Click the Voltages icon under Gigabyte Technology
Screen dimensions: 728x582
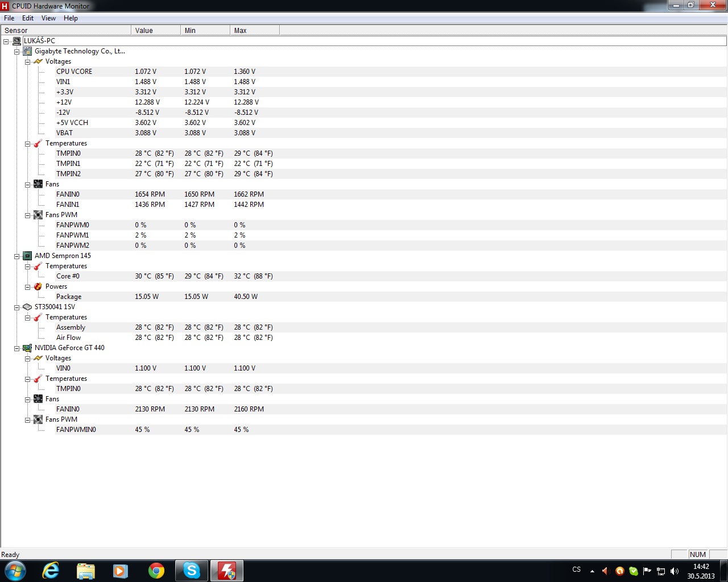coord(38,61)
